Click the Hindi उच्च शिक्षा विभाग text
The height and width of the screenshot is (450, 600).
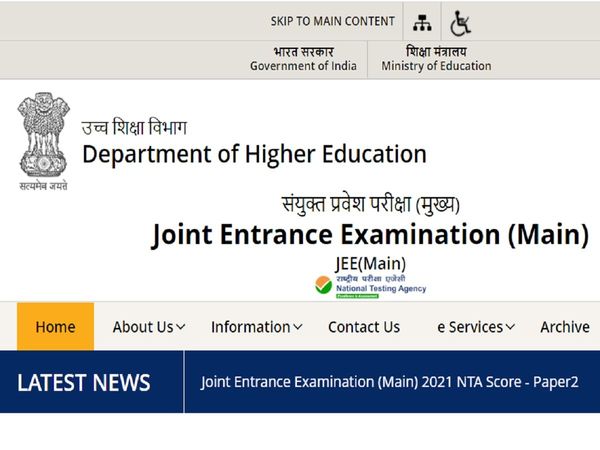point(134,127)
